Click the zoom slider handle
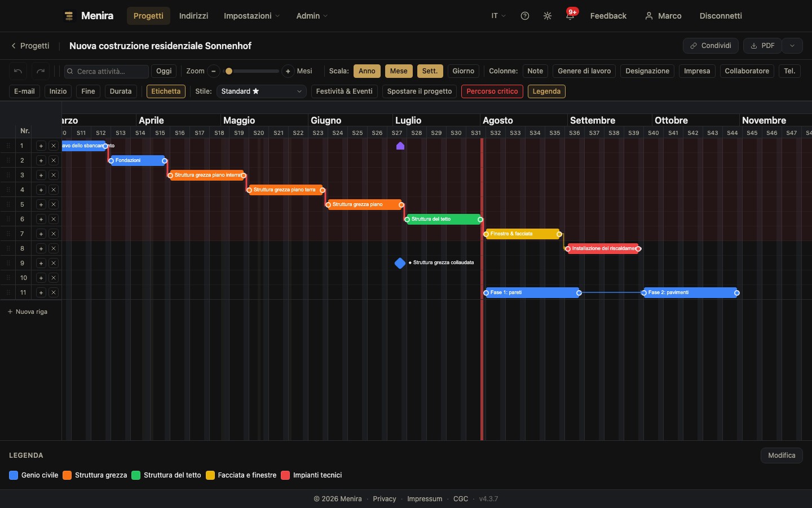 229,71
